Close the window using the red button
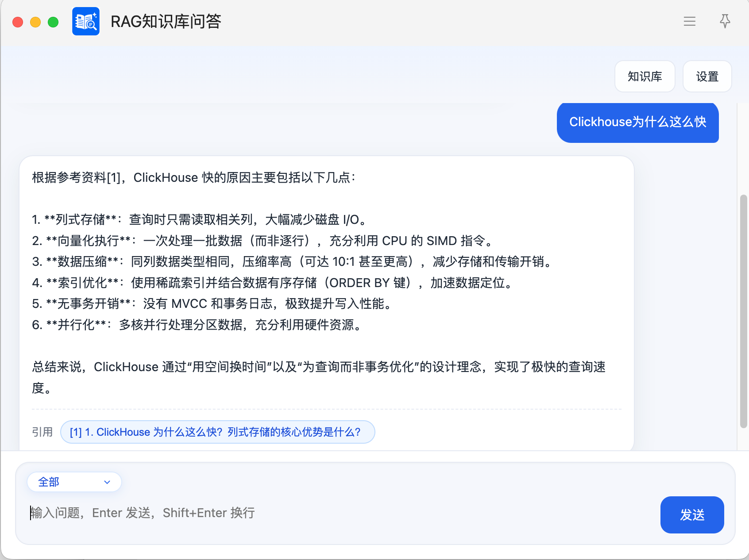 coord(18,22)
